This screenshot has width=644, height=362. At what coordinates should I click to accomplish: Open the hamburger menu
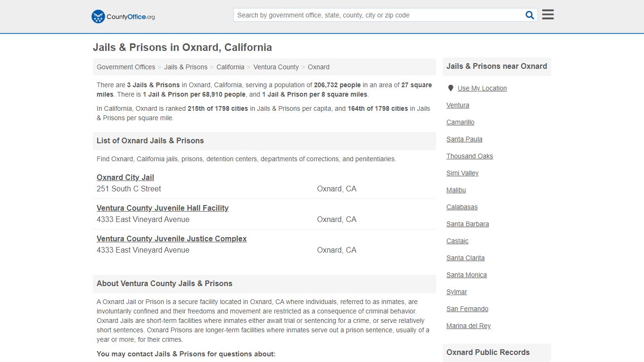coord(548,15)
